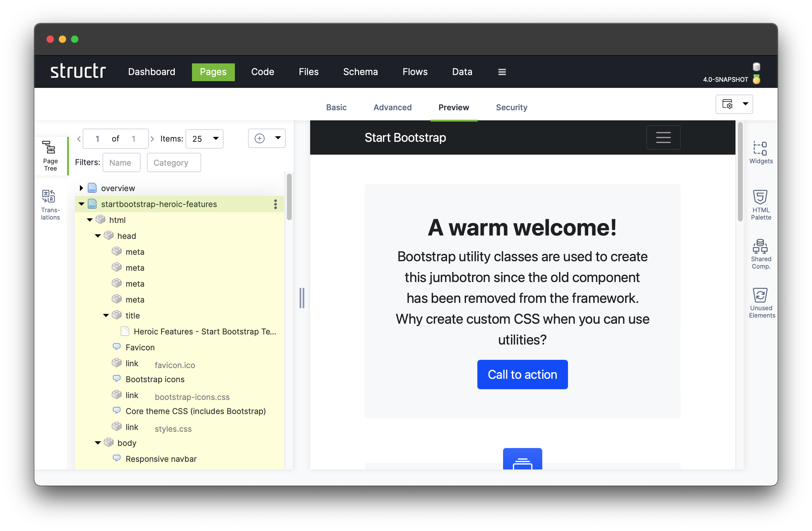Image resolution: width=812 pixels, height=531 pixels.
Task: Open the items per page dropdown
Action: 204,138
